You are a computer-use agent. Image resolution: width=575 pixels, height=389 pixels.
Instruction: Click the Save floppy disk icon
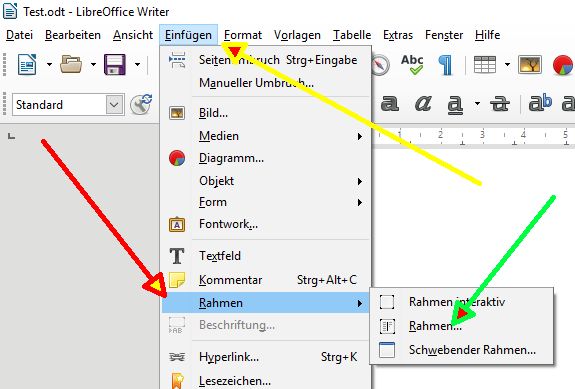(115, 65)
